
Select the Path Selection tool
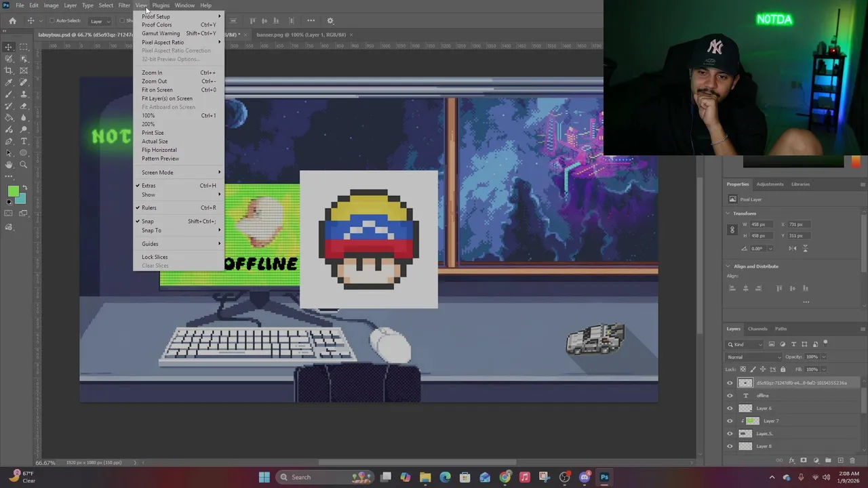coord(9,152)
